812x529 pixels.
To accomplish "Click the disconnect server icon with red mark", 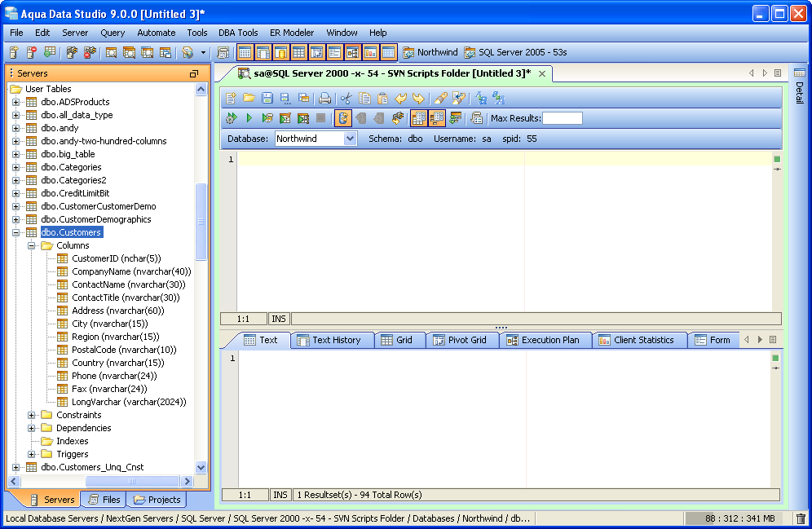I will coord(90,52).
